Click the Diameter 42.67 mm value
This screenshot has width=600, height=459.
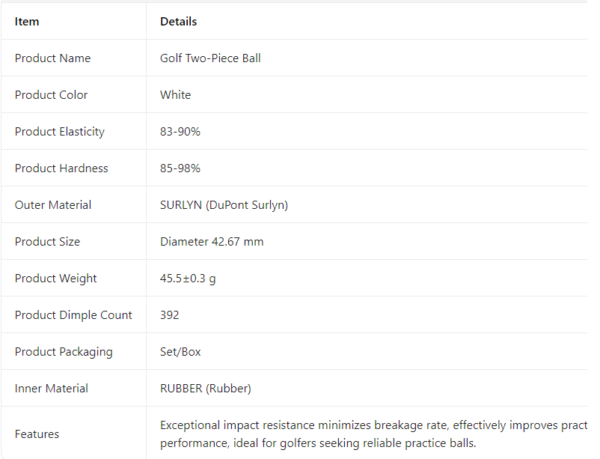coord(212,242)
